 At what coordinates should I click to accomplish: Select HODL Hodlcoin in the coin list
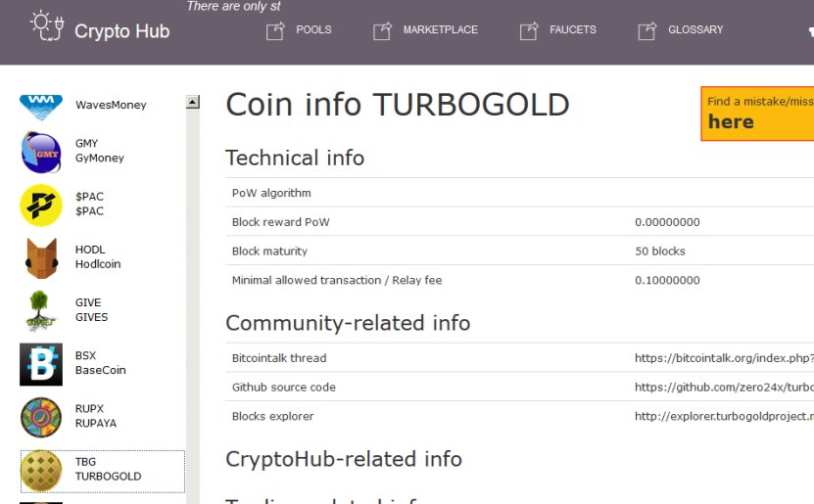tap(98, 256)
